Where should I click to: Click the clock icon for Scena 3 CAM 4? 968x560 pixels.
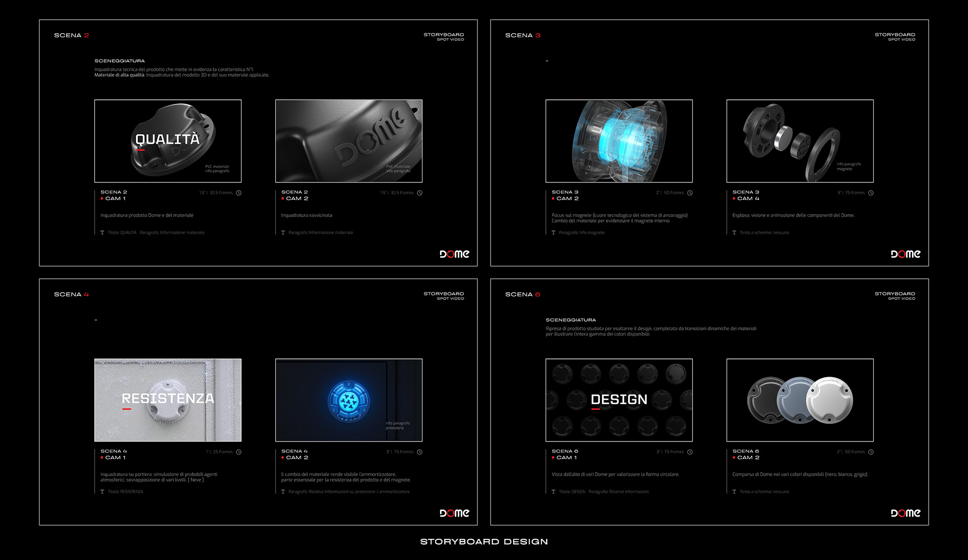click(x=871, y=193)
